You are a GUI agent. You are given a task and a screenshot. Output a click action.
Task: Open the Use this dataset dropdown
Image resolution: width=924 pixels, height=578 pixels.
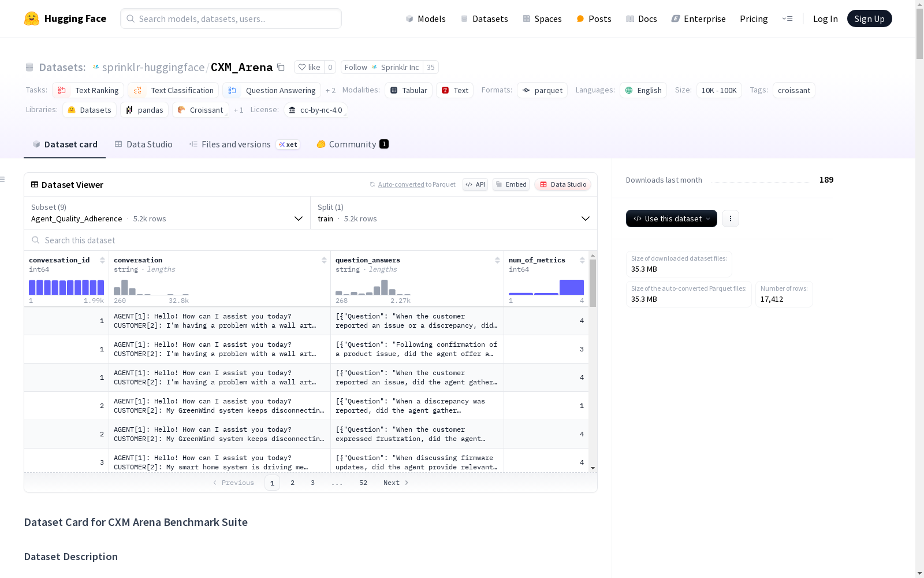point(672,218)
